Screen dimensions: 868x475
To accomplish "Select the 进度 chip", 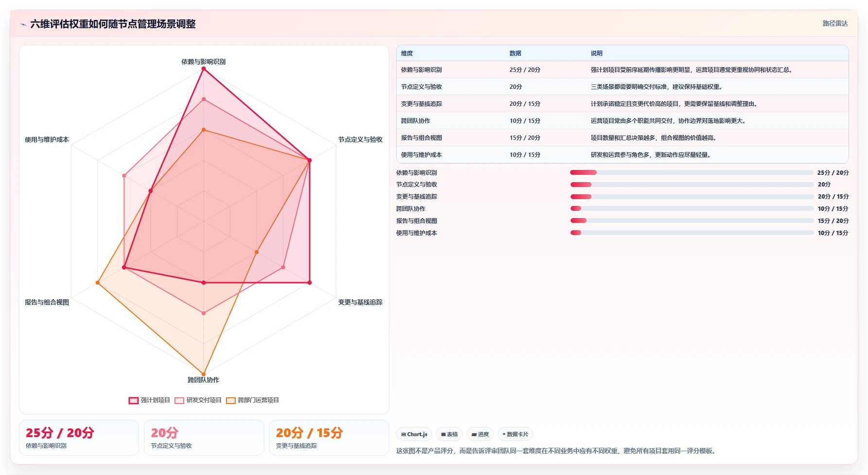I will click(x=480, y=434).
